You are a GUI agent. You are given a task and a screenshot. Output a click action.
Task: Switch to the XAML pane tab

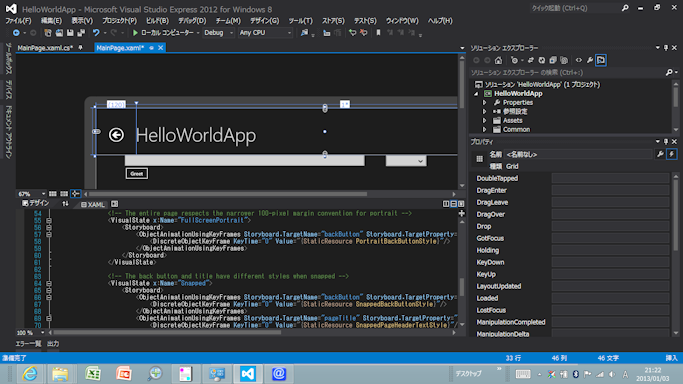tap(93, 204)
